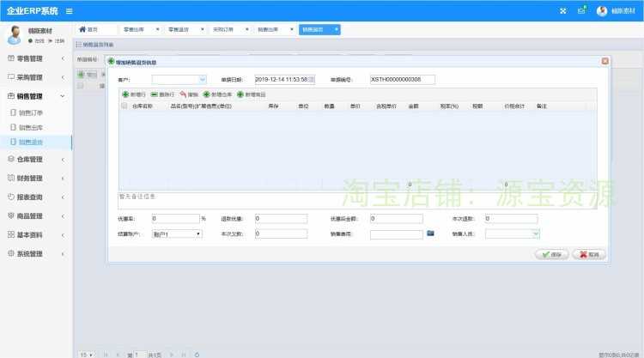Image resolution: width=644 pixels, height=358 pixels.
Task: Switch to the 采购订单 tab
Action: click(223, 29)
